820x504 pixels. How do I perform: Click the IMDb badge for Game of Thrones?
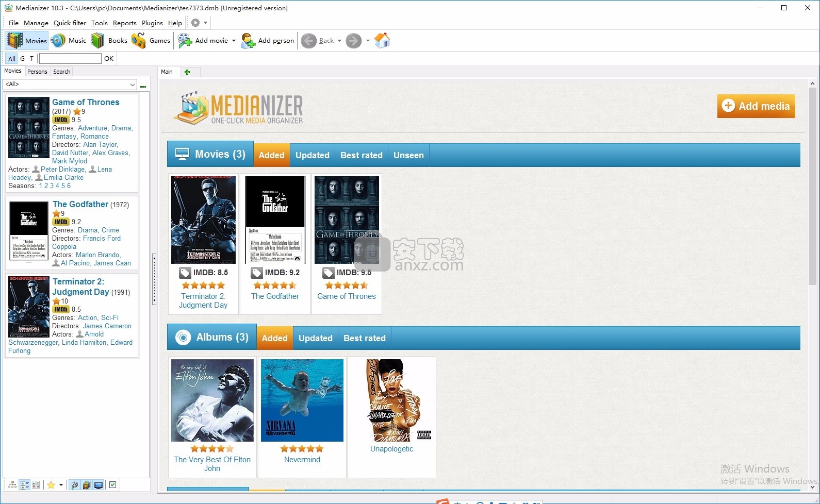(61, 120)
